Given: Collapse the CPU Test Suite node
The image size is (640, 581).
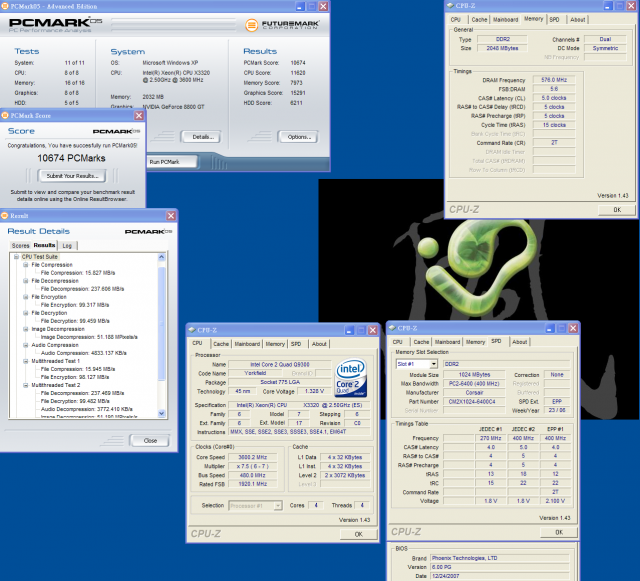Looking at the screenshot, I should click(16, 257).
